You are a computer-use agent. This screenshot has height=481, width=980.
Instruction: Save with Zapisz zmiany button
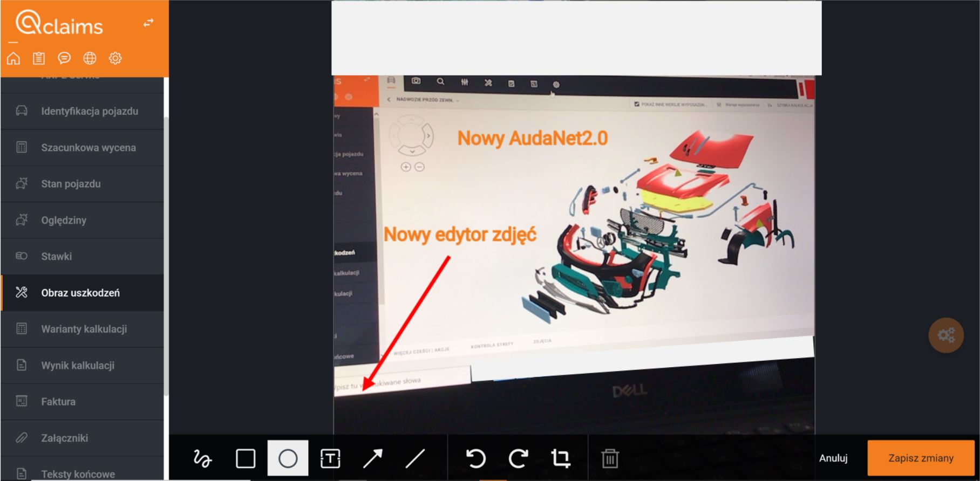pyautogui.click(x=921, y=458)
